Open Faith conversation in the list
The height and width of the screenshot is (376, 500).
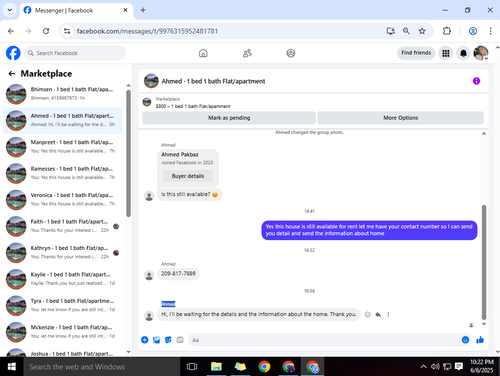(x=62, y=226)
